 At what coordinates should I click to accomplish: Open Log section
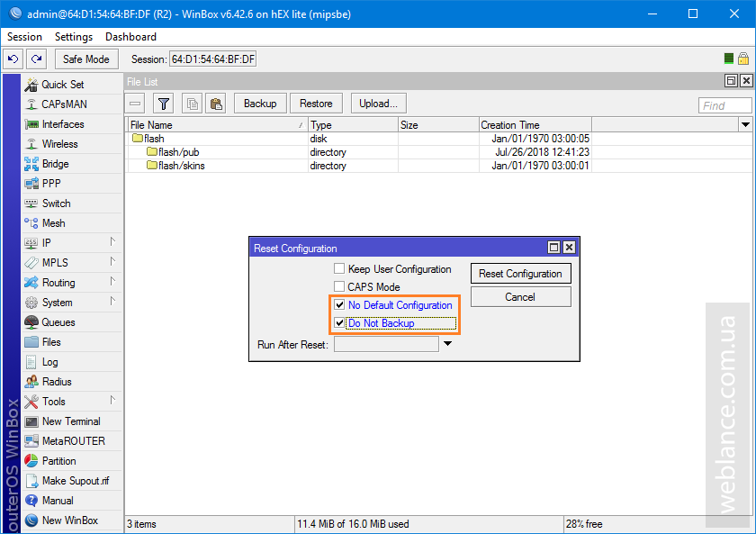72,362
